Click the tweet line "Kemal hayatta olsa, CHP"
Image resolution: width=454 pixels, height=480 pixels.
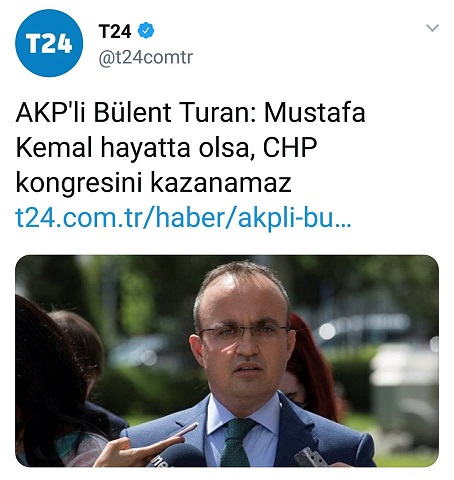[x=166, y=148]
